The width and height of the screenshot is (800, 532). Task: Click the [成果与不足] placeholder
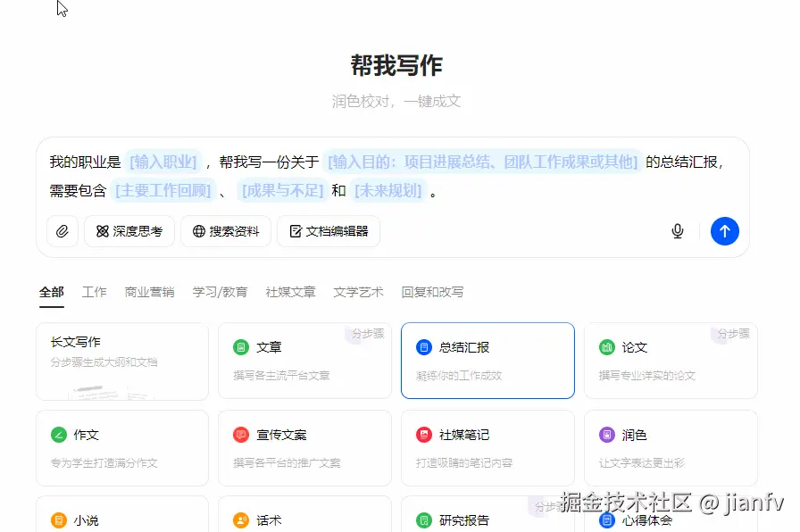tap(283, 190)
